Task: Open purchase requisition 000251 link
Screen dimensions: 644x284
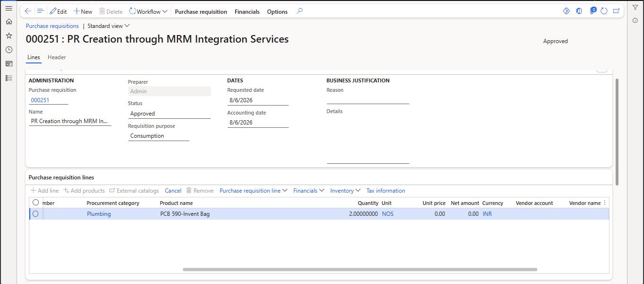Action: click(x=40, y=100)
